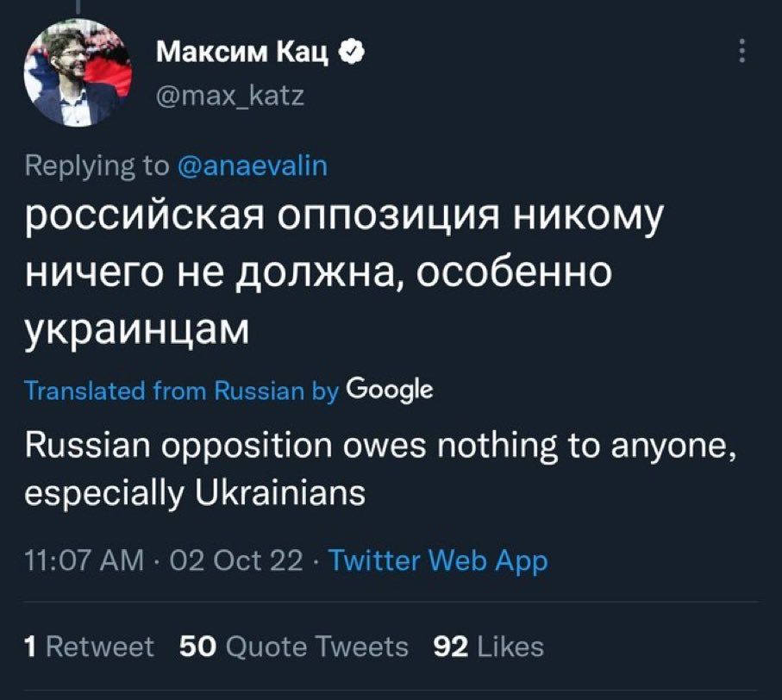Open the '50 Quote Tweets' list

click(x=293, y=646)
